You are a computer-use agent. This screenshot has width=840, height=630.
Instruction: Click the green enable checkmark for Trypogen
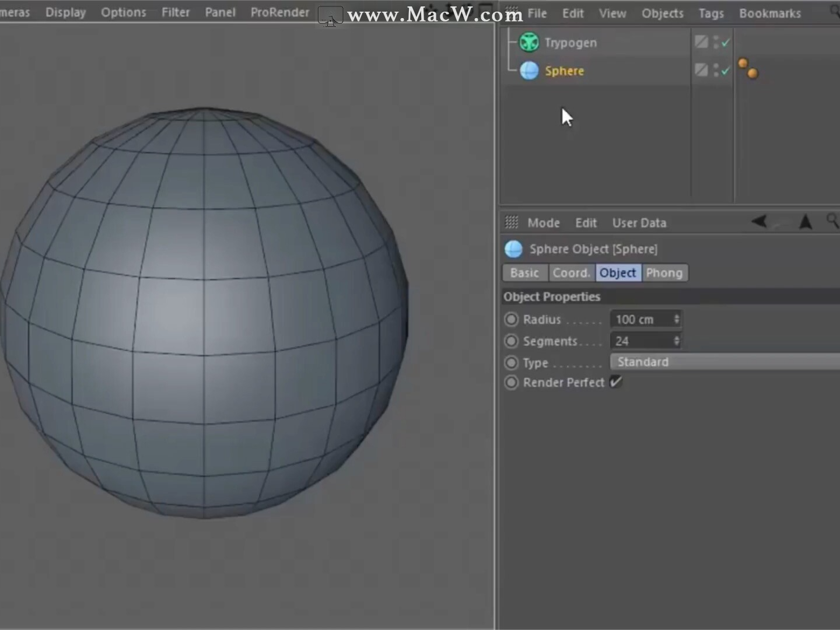tap(724, 42)
